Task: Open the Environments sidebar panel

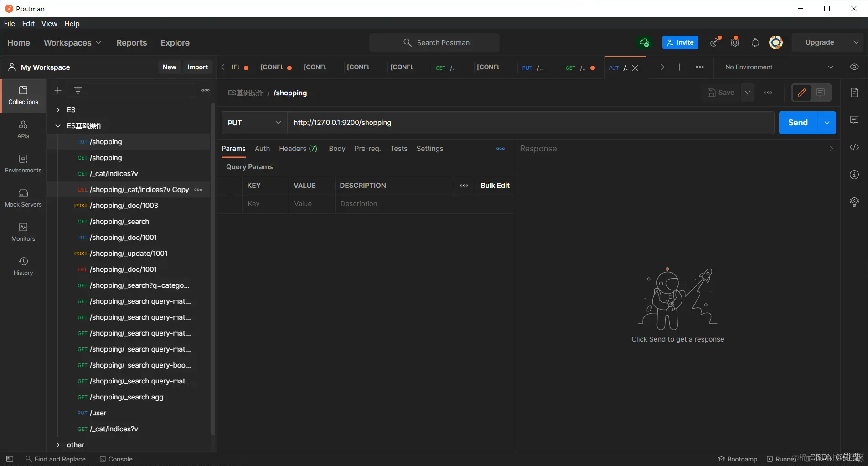Action: [23, 164]
